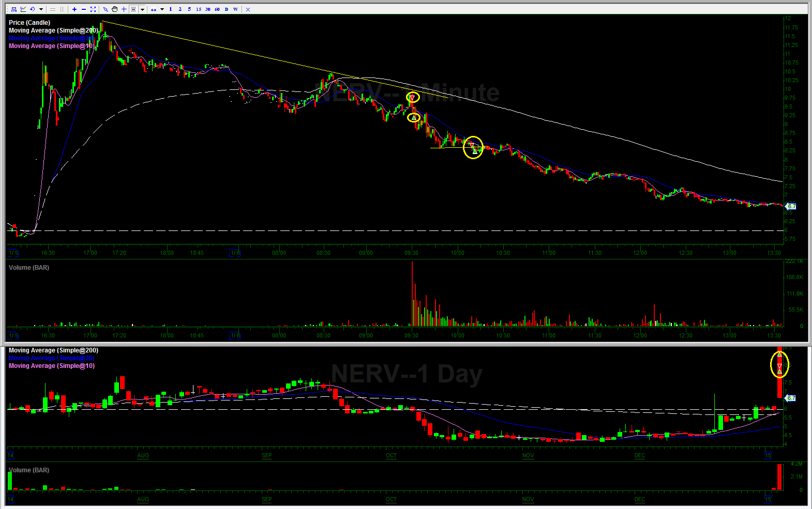Screen dimensions: 812x509
Task: Click the 'Volume (BAR)' label in the intraday volume pane
Action: point(29,268)
